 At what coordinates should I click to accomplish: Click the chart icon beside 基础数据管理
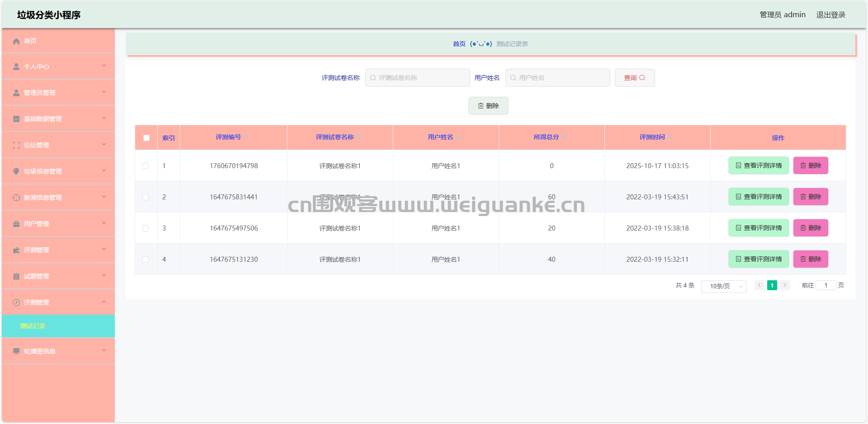point(16,119)
